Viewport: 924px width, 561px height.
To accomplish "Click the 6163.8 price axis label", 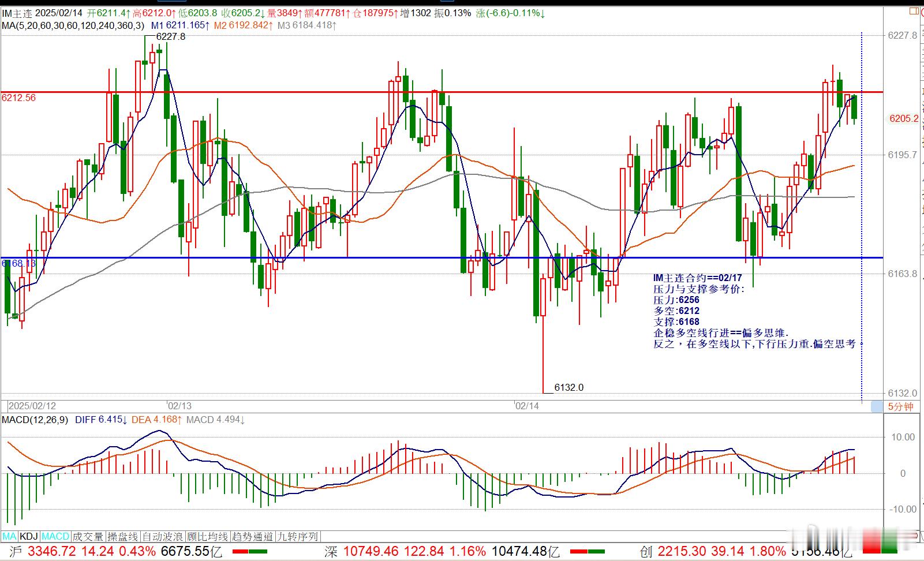I will pos(903,274).
